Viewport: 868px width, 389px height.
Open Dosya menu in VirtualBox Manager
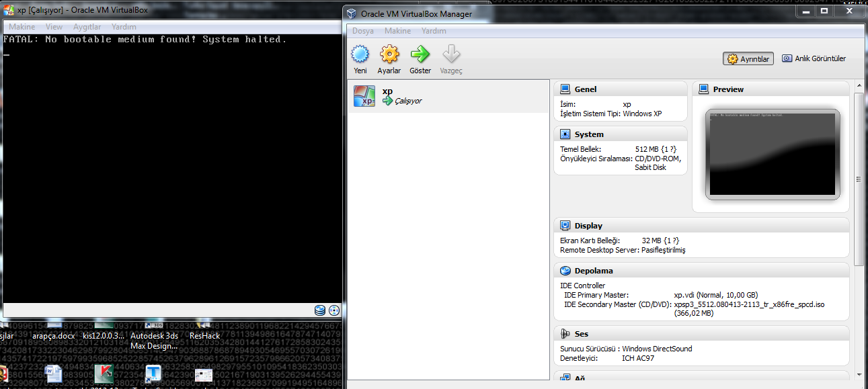[363, 31]
